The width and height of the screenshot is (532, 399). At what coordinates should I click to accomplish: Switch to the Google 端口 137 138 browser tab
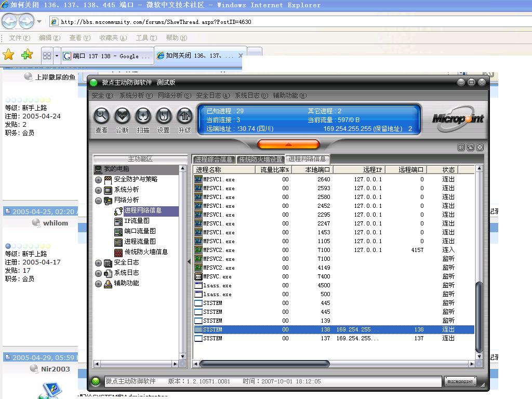pos(107,56)
